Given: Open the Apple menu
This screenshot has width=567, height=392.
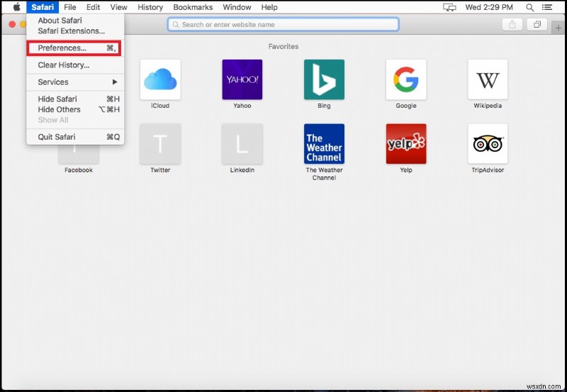Looking at the screenshot, I should 16,7.
